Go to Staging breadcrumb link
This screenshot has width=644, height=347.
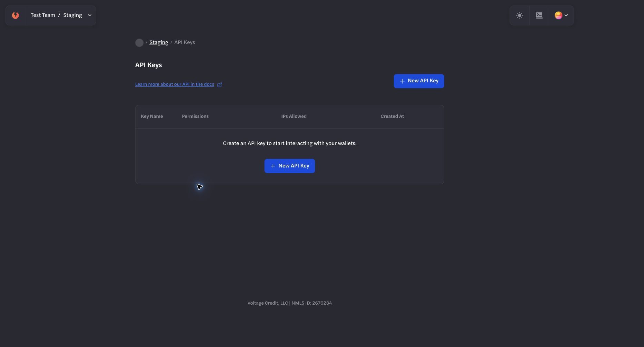159,42
